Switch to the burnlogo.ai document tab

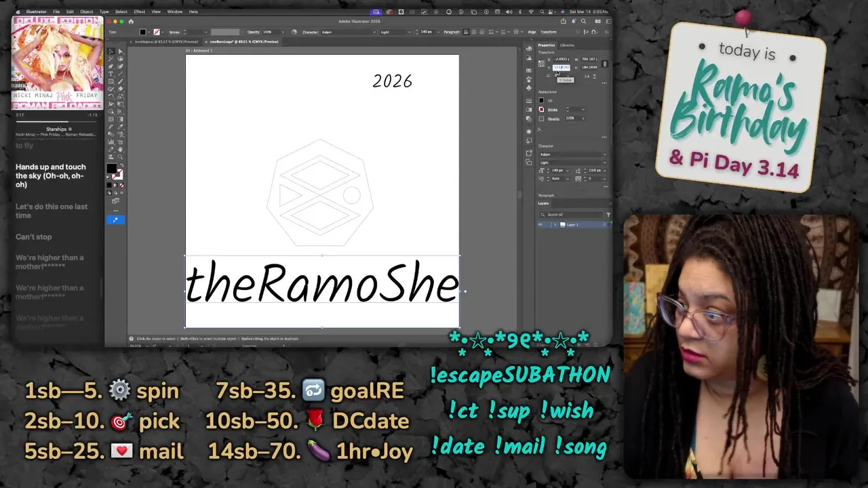(x=165, y=41)
